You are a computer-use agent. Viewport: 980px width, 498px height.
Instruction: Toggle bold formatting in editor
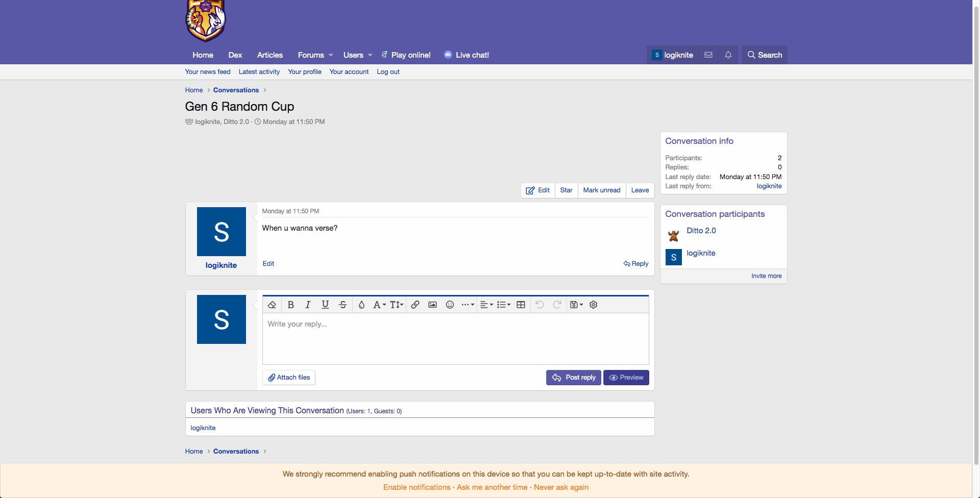coord(290,305)
